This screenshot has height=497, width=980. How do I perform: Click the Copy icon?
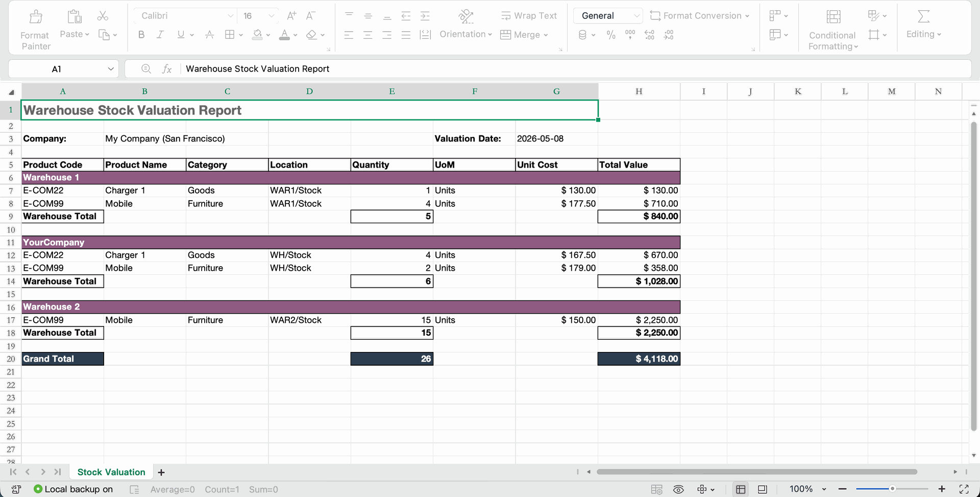[104, 35]
